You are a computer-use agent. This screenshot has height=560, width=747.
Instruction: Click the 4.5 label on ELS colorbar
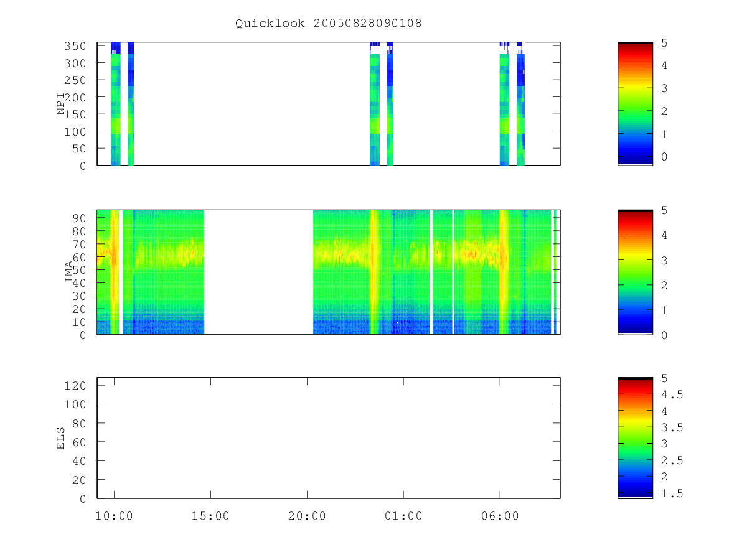click(671, 394)
